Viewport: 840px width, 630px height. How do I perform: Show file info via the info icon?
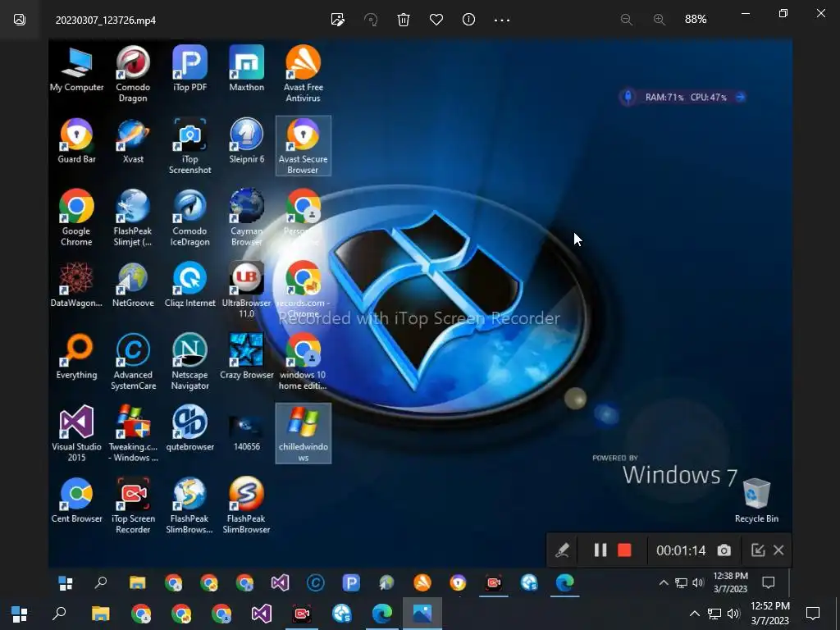468,20
